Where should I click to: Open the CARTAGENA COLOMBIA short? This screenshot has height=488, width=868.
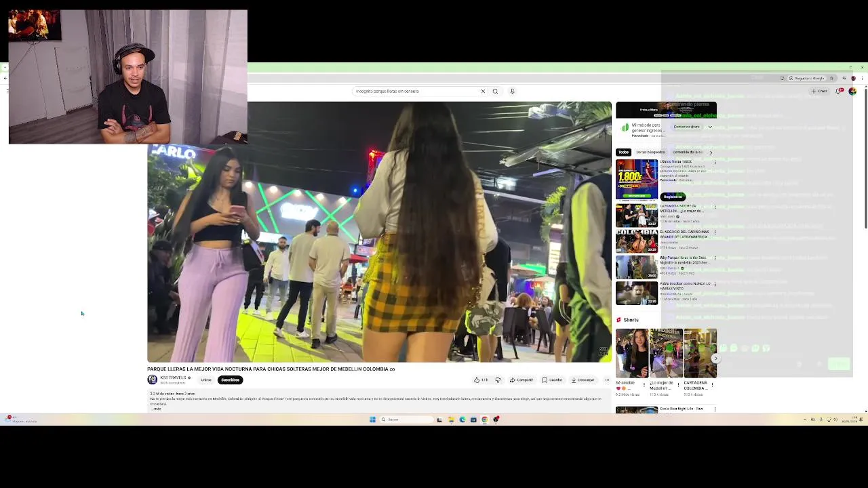point(700,353)
